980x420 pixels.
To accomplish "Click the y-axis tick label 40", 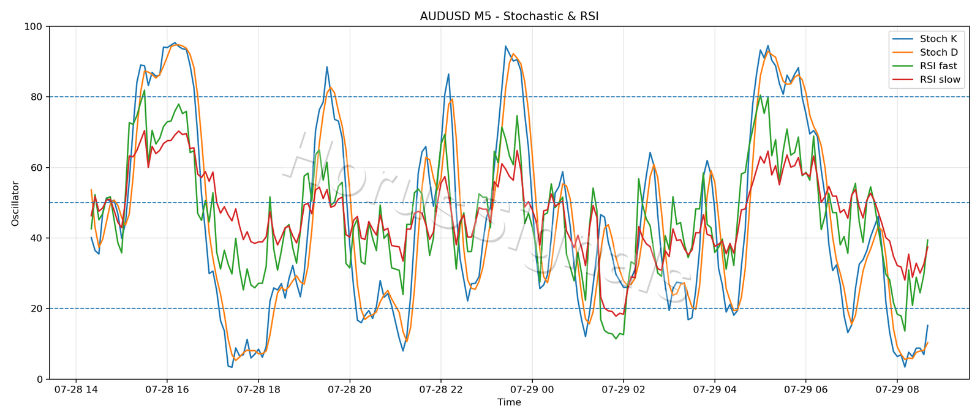I will 36,238.
